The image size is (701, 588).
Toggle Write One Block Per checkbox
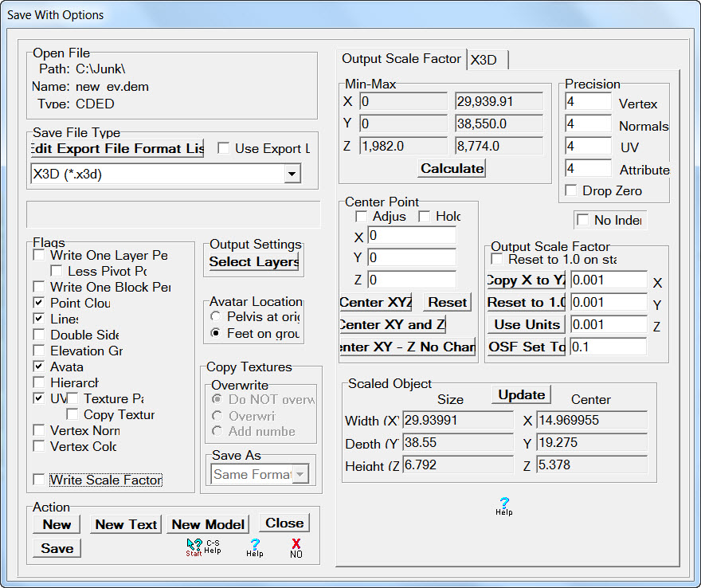(x=39, y=287)
